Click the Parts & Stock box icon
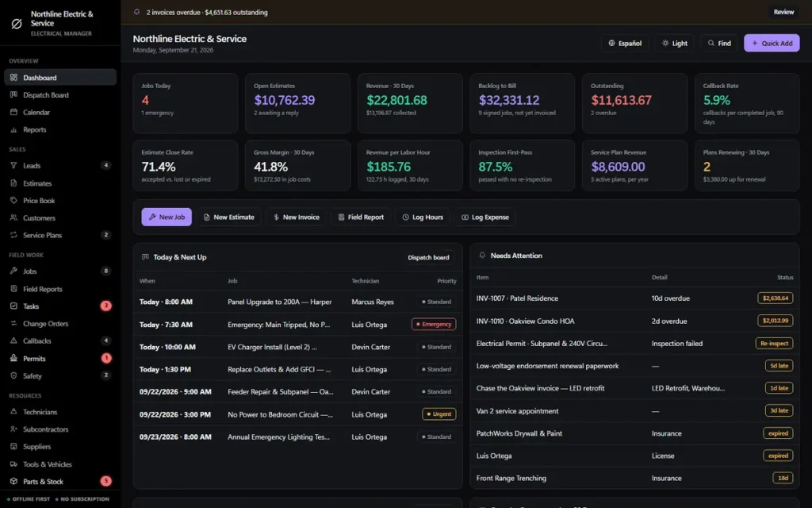This screenshot has width=812, height=508. 14,481
